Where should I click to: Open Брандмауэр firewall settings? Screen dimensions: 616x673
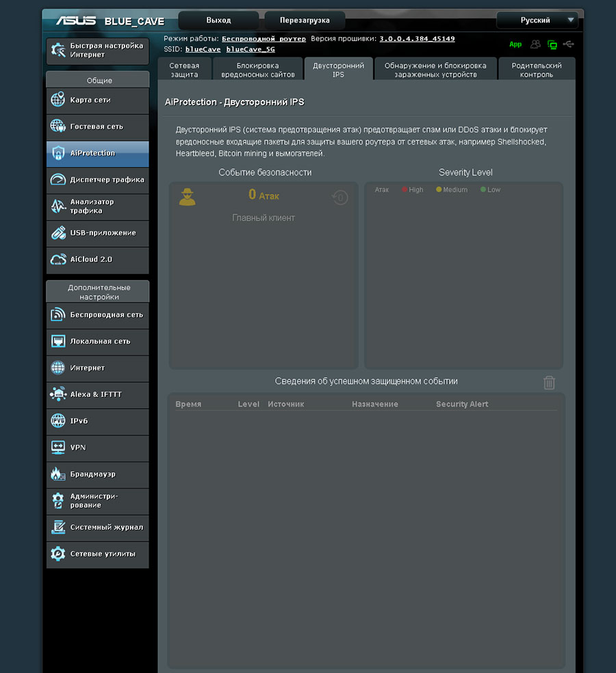97,474
